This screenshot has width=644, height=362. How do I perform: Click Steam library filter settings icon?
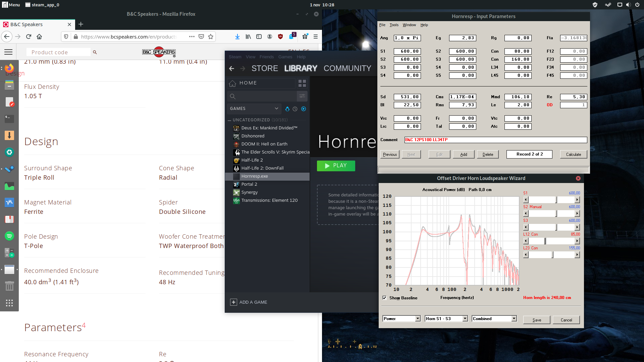tap(302, 96)
